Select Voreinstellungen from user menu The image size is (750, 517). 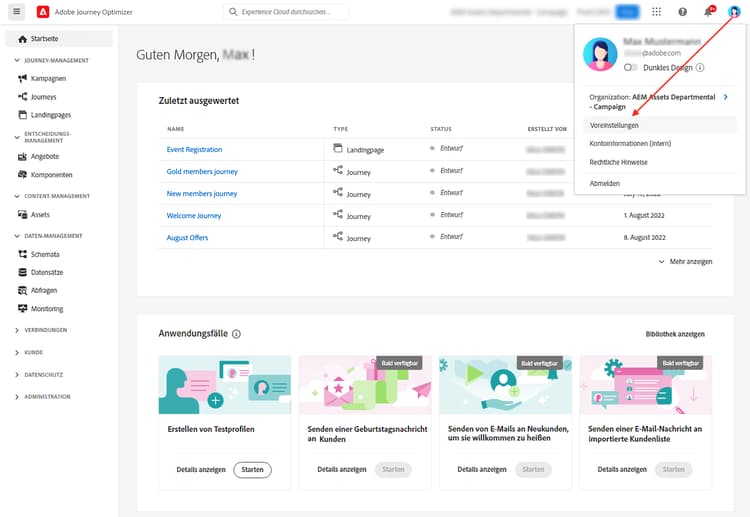660,125
